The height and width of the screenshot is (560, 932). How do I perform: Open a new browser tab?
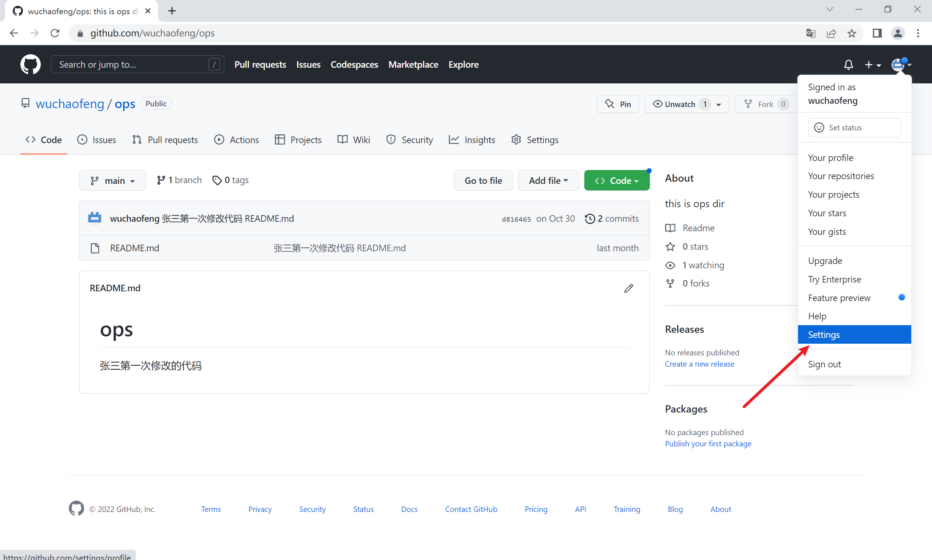172,11
